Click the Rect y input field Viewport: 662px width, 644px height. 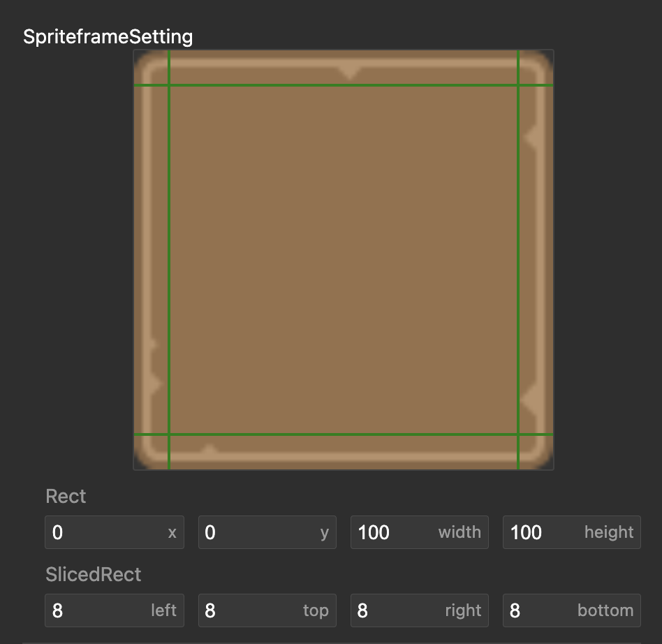[267, 532]
